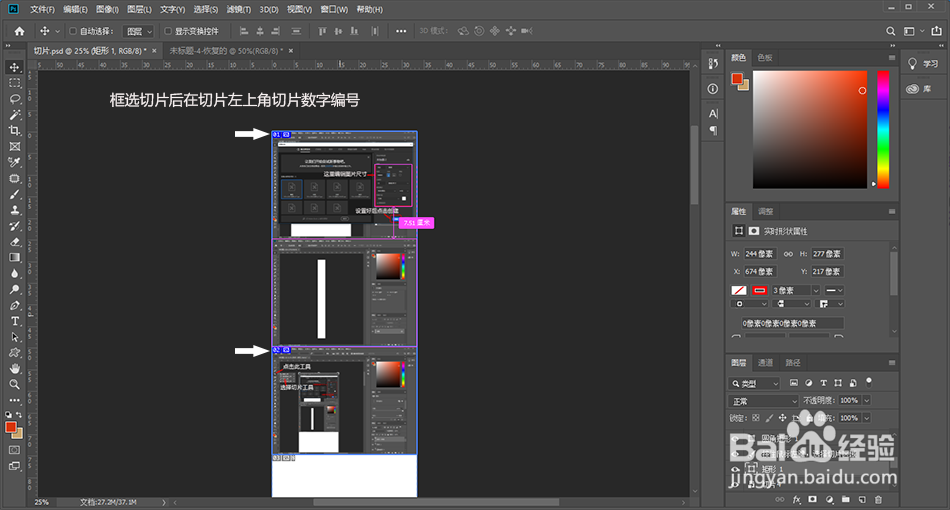The width and height of the screenshot is (950, 510).
Task: Select the Custom Shape tool
Action: (15, 353)
